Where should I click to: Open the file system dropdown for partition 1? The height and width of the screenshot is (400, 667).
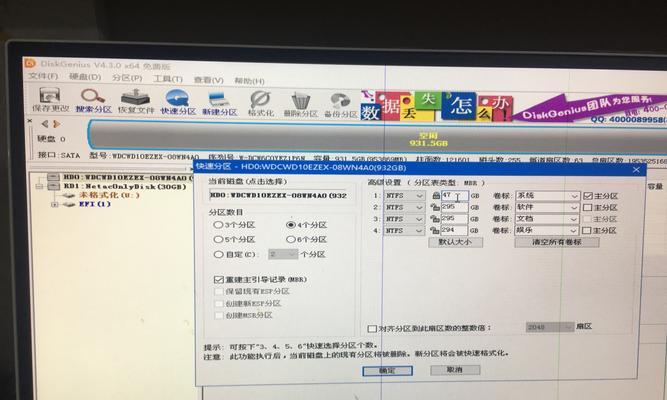point(404,196)
